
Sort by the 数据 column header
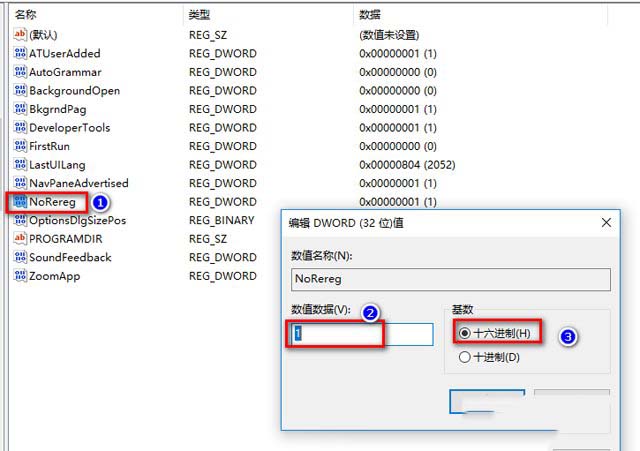370,15
